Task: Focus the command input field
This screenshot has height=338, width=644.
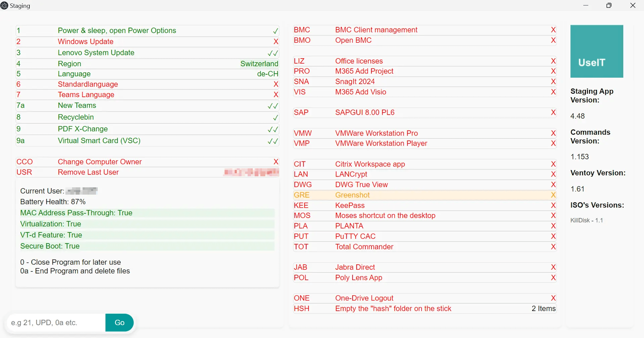Action: 56,322
